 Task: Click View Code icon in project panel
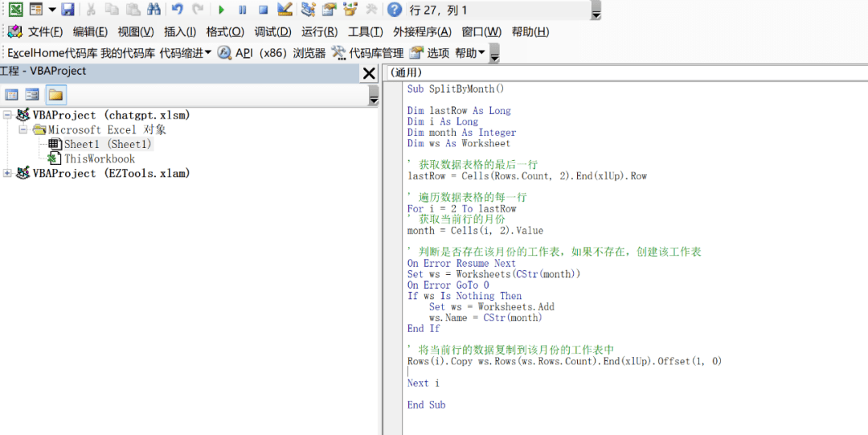click(x=12, y=95)
